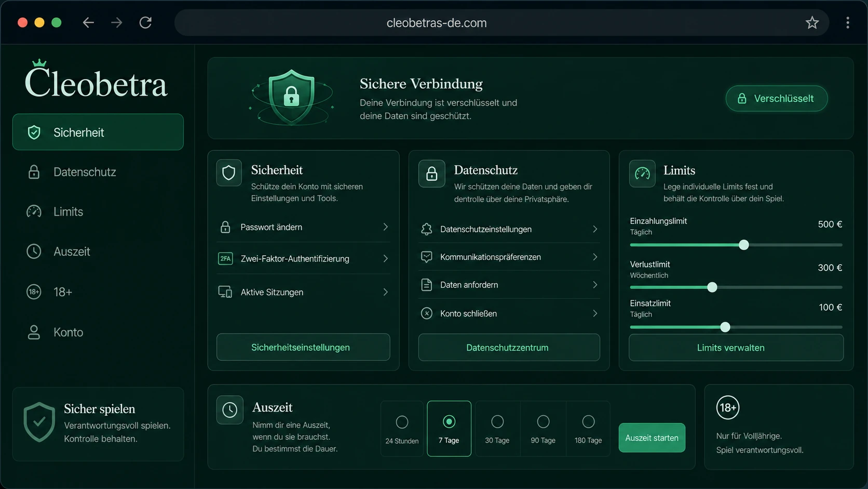Viewport: 868px width, 489px height.
Task: Click the address bar showing cleobetras-de.com
Action: point(501,22)
